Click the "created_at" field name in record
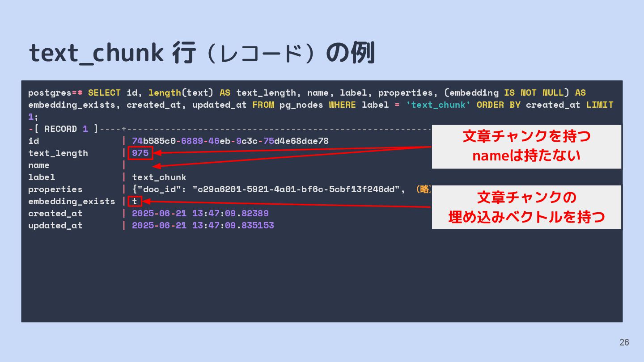Screen dimensions: 644x362 [x=55, y=213]
